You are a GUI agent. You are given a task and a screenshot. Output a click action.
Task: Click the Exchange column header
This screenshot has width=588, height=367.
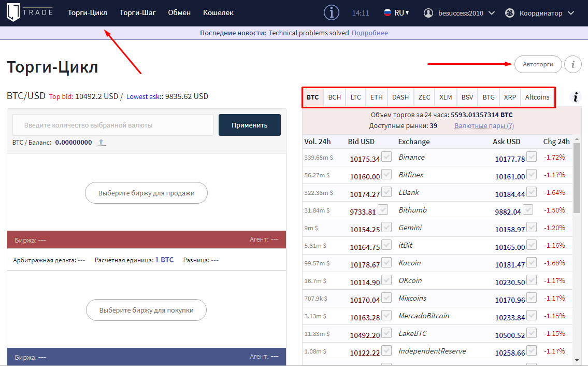coord(414,142)
